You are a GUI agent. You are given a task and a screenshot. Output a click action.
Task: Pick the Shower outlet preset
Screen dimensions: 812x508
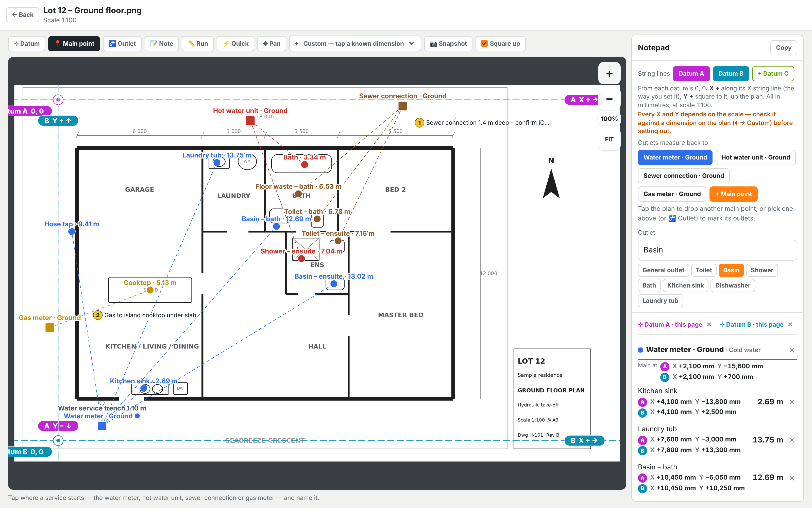pyautogui.click(x=762, y=270)
